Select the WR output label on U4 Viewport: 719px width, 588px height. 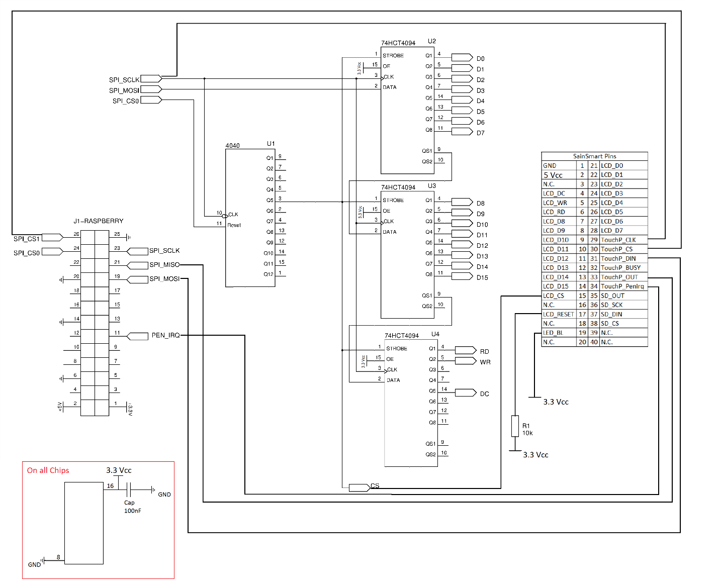485,362
